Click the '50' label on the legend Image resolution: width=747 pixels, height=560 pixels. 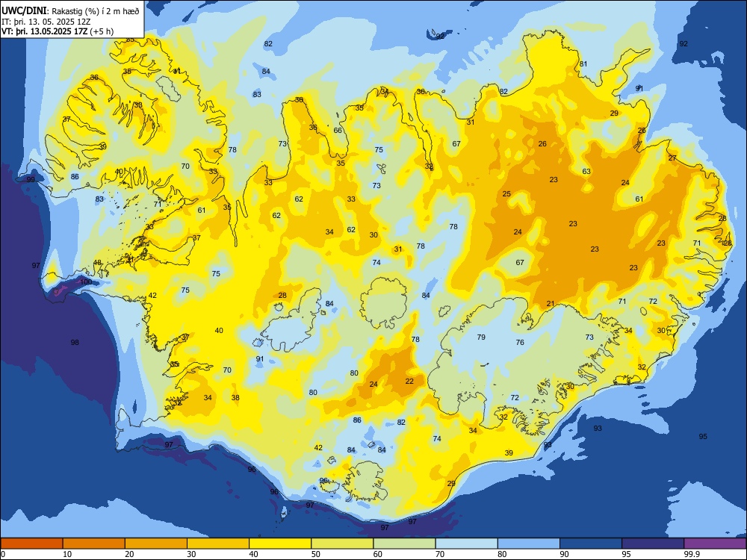tap(316, 554)
